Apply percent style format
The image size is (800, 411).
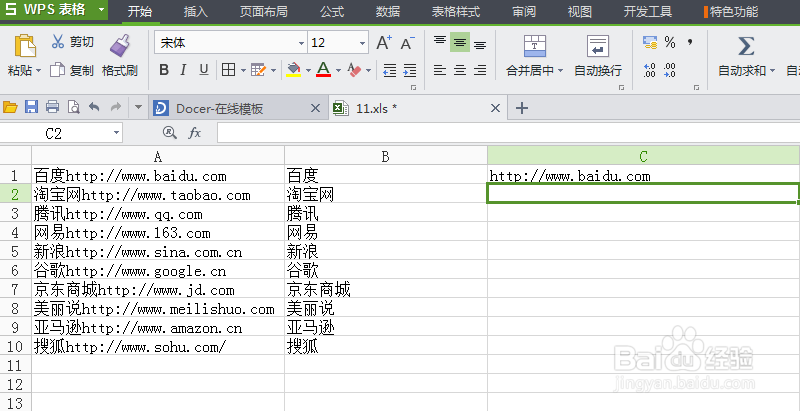(x=670, y=42)
